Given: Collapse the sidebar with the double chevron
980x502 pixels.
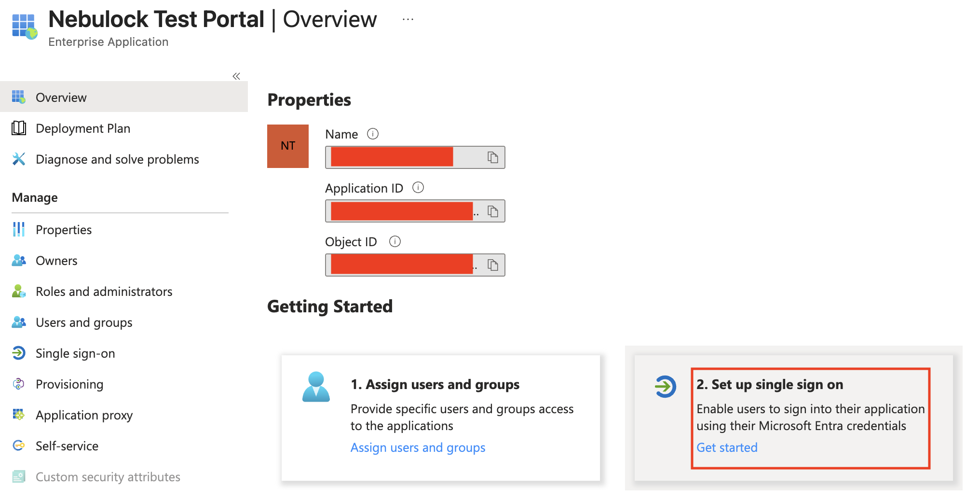Looking at the screenshot, I should tap(236, 76).
